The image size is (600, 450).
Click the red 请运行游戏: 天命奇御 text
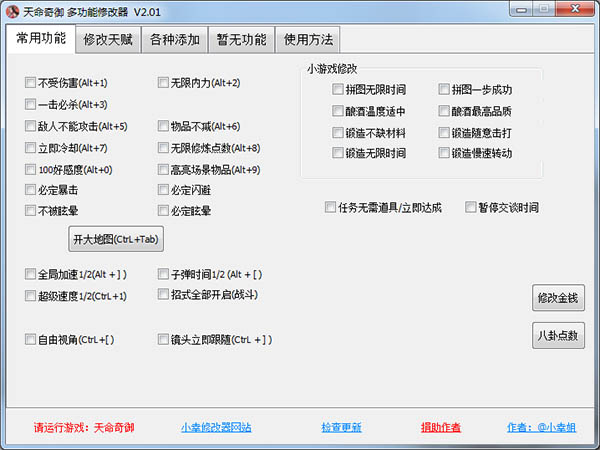(84, 427)
